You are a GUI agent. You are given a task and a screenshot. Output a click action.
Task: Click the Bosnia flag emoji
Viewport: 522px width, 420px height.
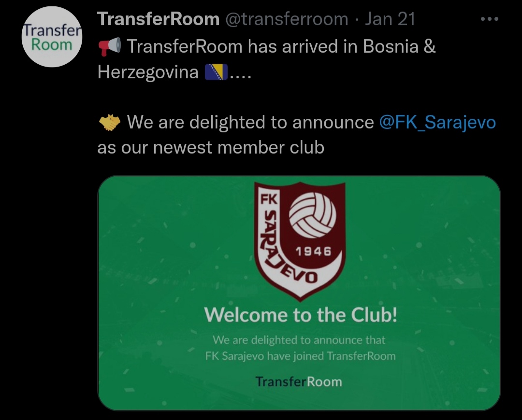tap(216, 72)
